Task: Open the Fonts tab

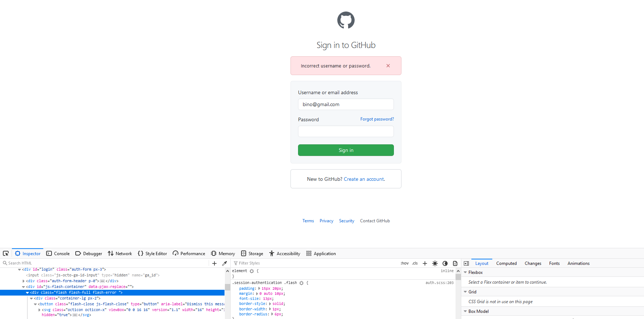Action: [554, 263]
